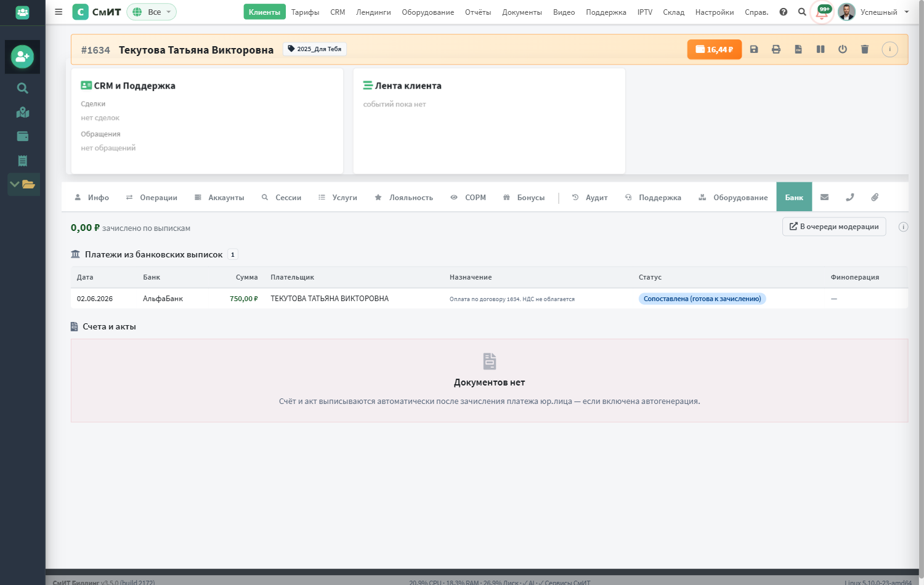The width and height of the screenshot is (924, 585).
Task: Open the sidebar search icon
Action: (23, 88)
